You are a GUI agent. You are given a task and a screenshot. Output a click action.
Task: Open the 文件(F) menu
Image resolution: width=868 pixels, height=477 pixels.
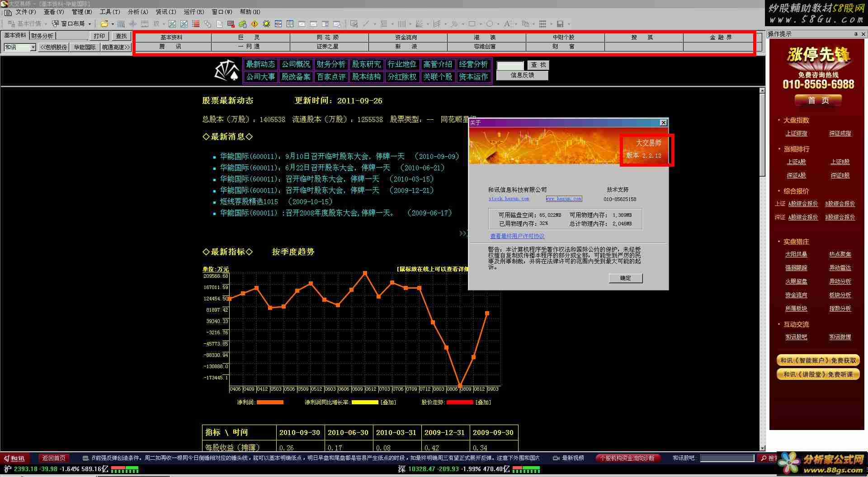(26, 12)
